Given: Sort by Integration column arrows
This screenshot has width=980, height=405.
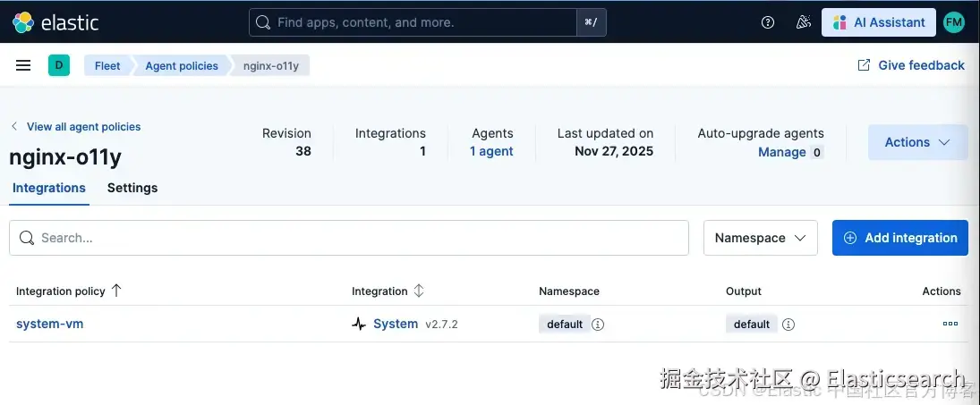Looking at the screenshot, I should pos(419,291).
